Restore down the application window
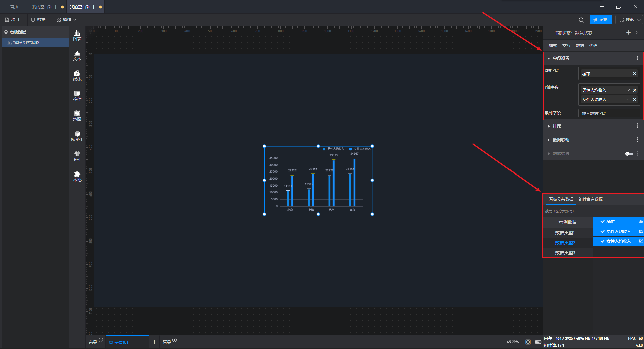Screen dimensions: 644x349 [x=619, y=7]
